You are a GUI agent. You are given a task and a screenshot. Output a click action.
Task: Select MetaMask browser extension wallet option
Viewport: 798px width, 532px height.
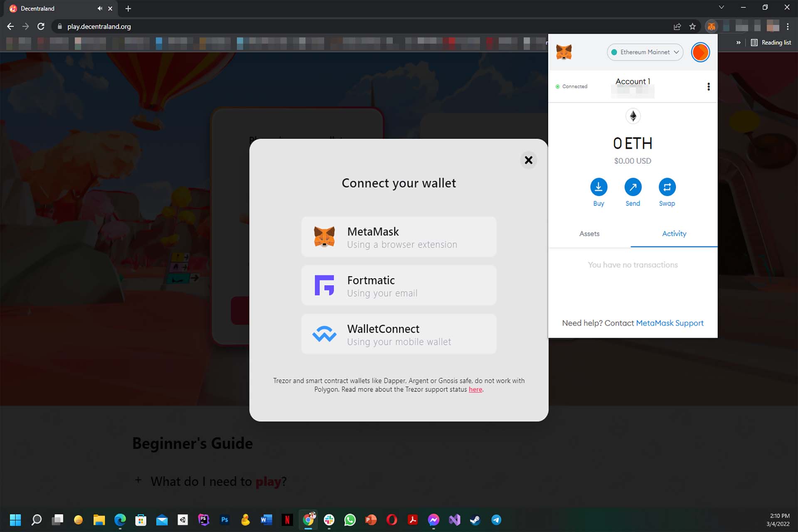click(399, 237)
